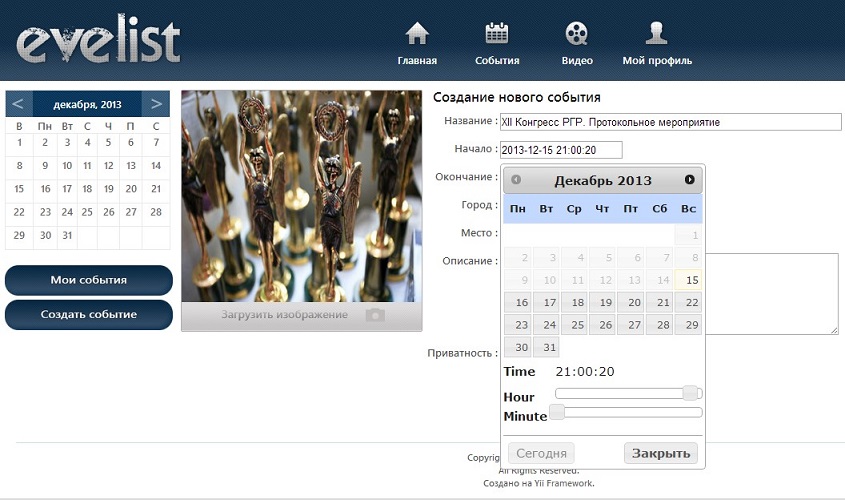Select day 15 in datepicker popup
This screenshot has width=845, height=500.
click(688, 280)
